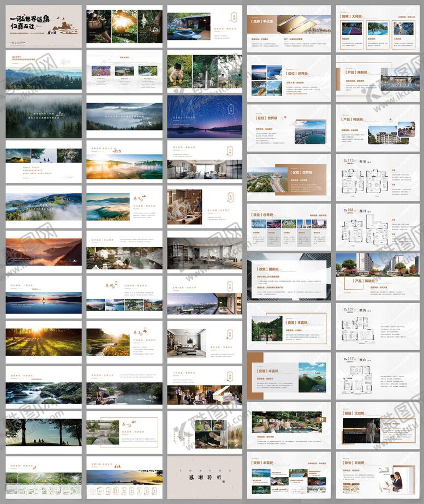Select the 政策 国家级 slide
The width and height of the screenshot is (424, 504).
pyautogui.click(x=289, y=276)
